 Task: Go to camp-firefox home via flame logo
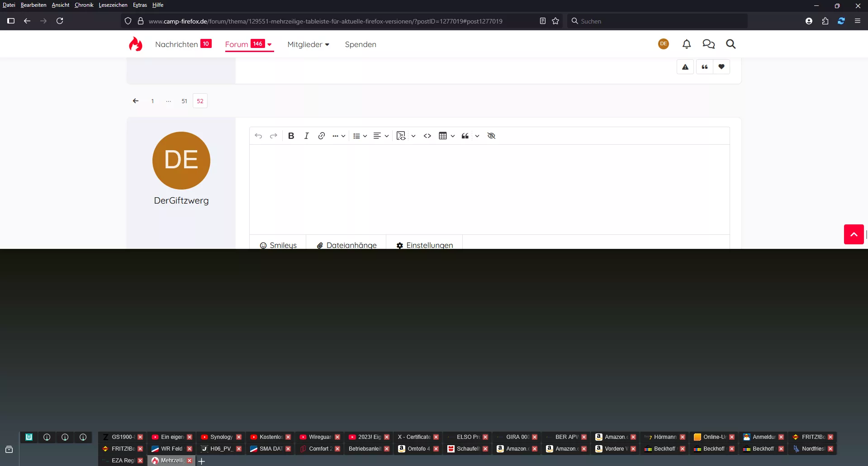(x=136, y=44)
